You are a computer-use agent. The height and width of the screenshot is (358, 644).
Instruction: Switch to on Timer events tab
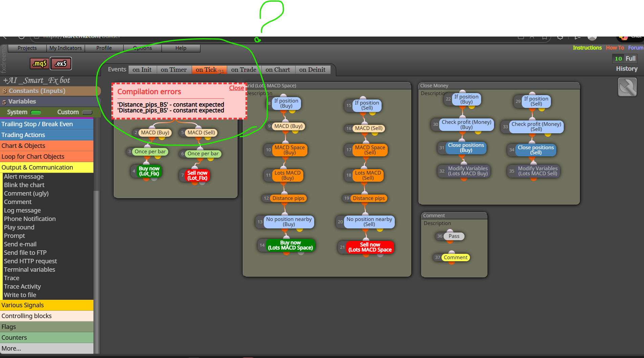pyautogui.click(x=174, y=70)
